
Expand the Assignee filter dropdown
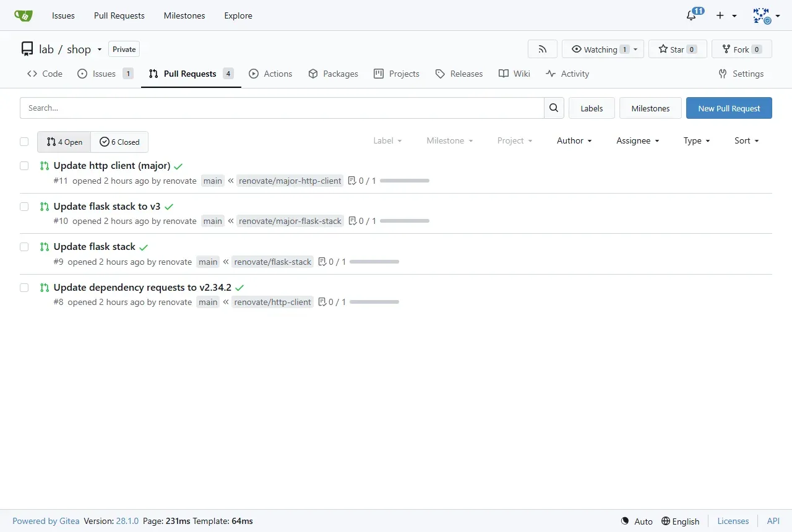point(638,141)
